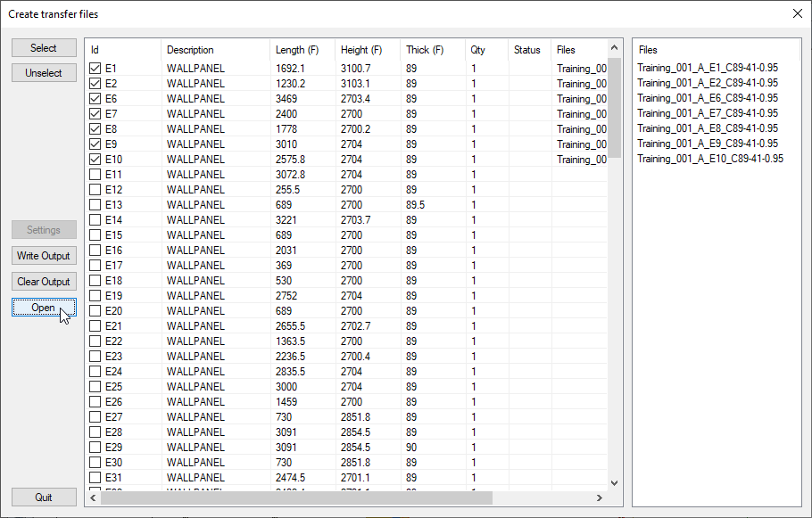This screenshot has width=812, height=518.
Task: Check the E29 row checkbox
Action: 95,447
